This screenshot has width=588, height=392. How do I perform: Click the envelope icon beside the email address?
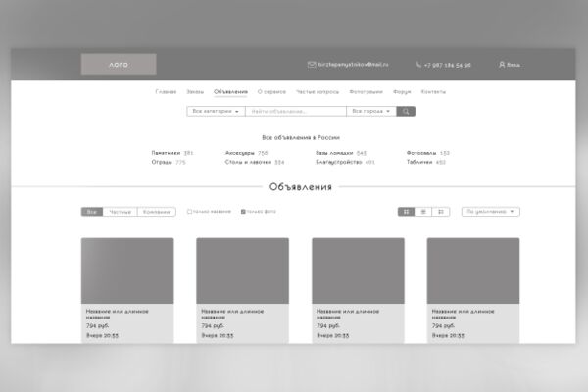[x=312, y=65]
